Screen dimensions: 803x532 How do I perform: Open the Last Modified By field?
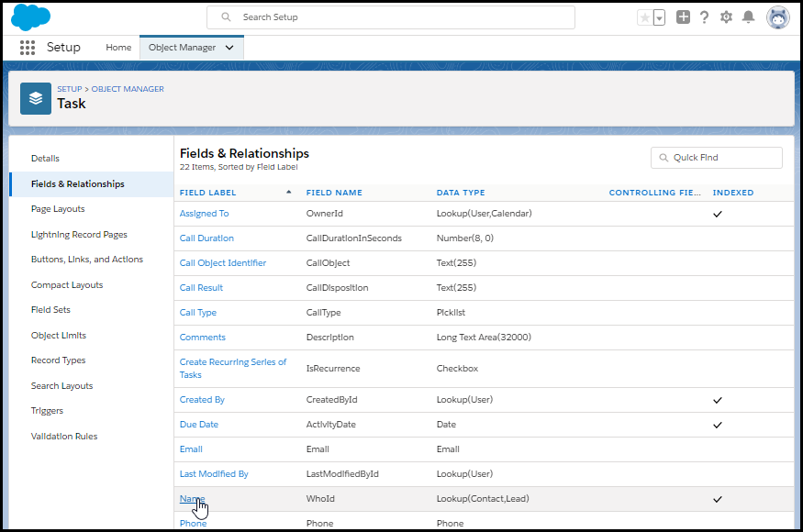[x=214, y=474]
